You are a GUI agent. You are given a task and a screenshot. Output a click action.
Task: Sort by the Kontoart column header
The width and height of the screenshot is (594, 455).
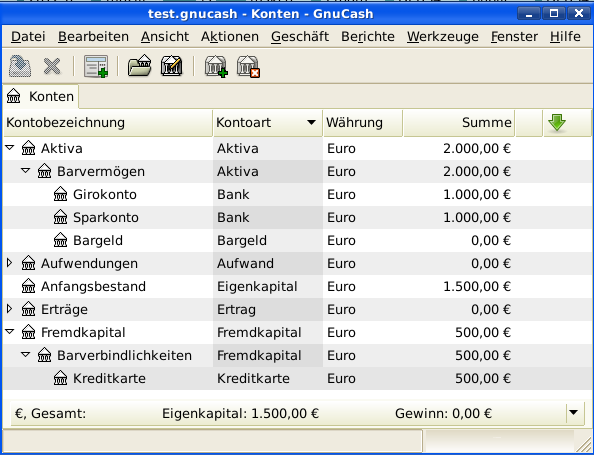[267, 123]
